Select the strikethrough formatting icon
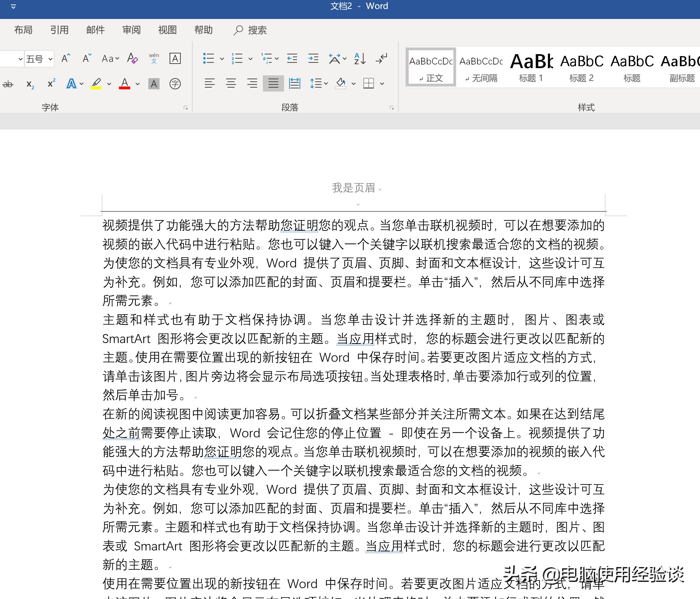The image size is (700, 599). click(x=8, y=84)
